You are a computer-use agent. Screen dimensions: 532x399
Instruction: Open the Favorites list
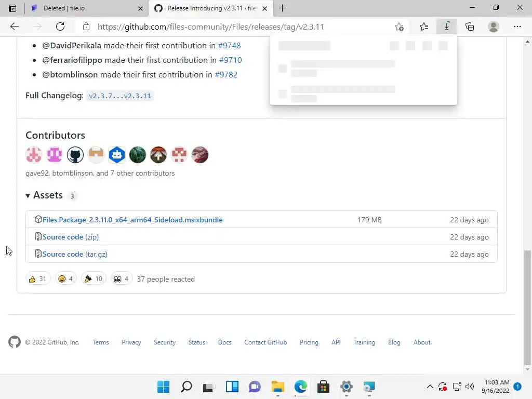pyautogui.click(x=424, y=26)
